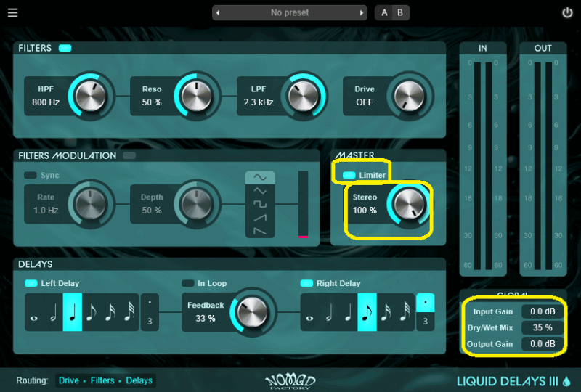This screenshot has width=581, height=392.
Task: Toggle triplet for Left Delay
Action: point(150,322)
